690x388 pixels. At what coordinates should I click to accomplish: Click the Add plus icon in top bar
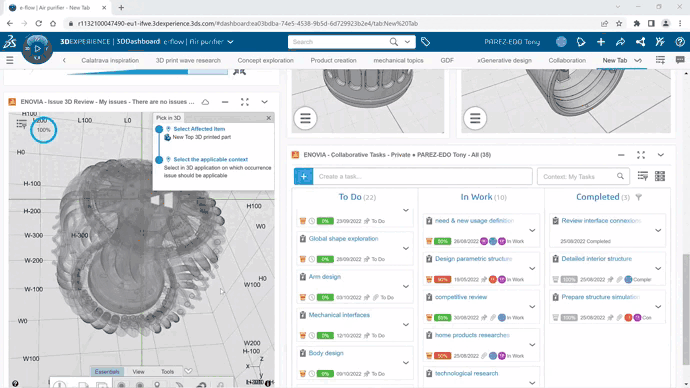tap(601, 42)
